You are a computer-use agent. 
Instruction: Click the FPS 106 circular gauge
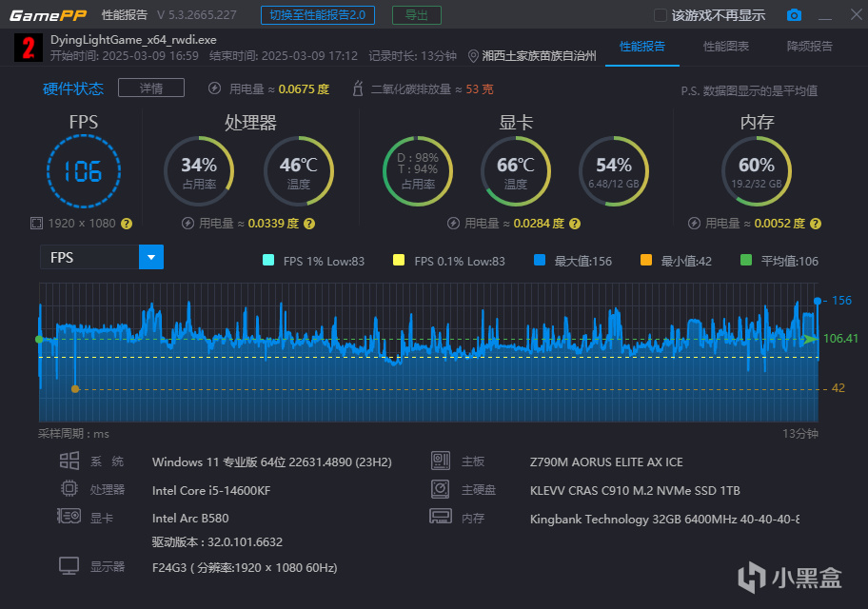[84, 171]
